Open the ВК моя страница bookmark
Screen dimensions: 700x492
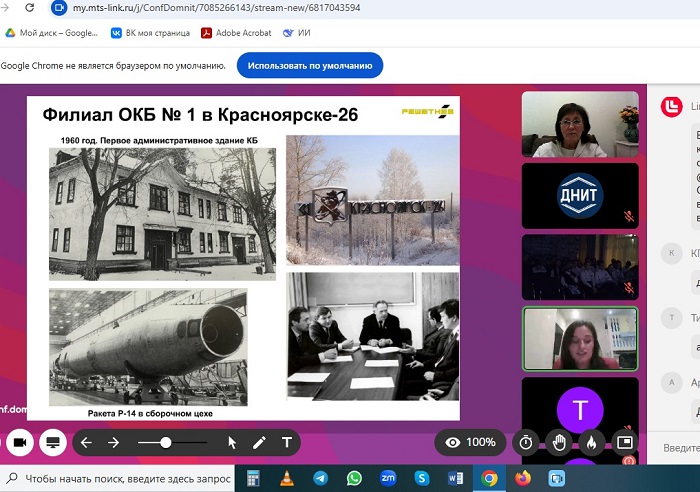point(149,32)
